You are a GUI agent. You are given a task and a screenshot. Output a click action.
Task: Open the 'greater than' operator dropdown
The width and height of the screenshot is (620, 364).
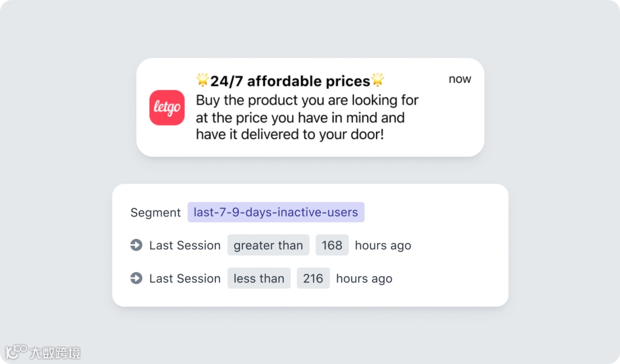268,245
